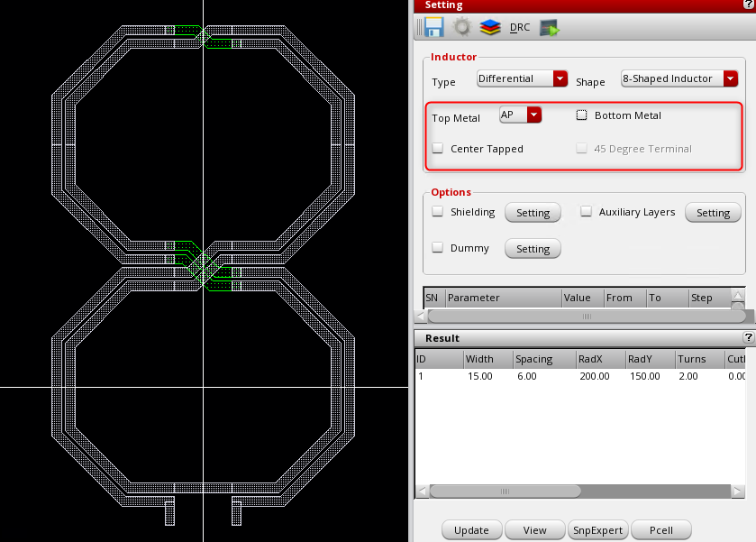Click the Setting panel help icon

pyautogui.click(x=749, y=5)
